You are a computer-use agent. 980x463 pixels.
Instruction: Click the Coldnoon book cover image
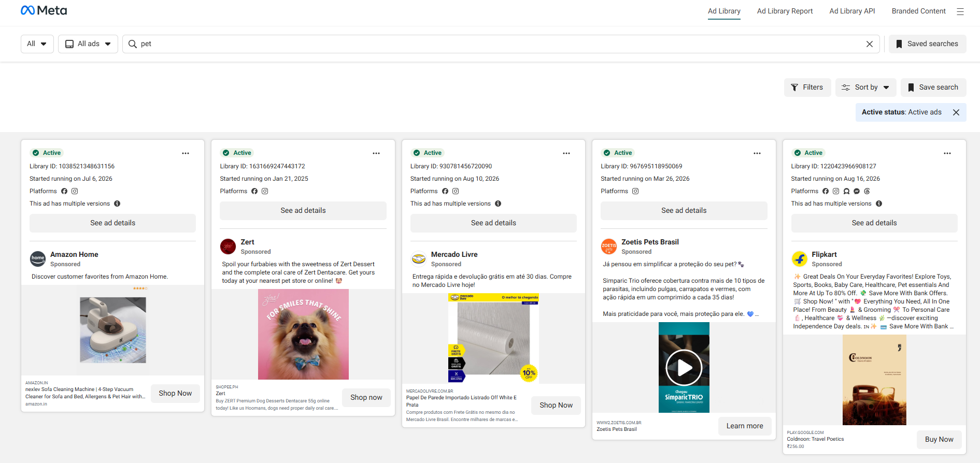pyautogui.click(x=874, y=380)
